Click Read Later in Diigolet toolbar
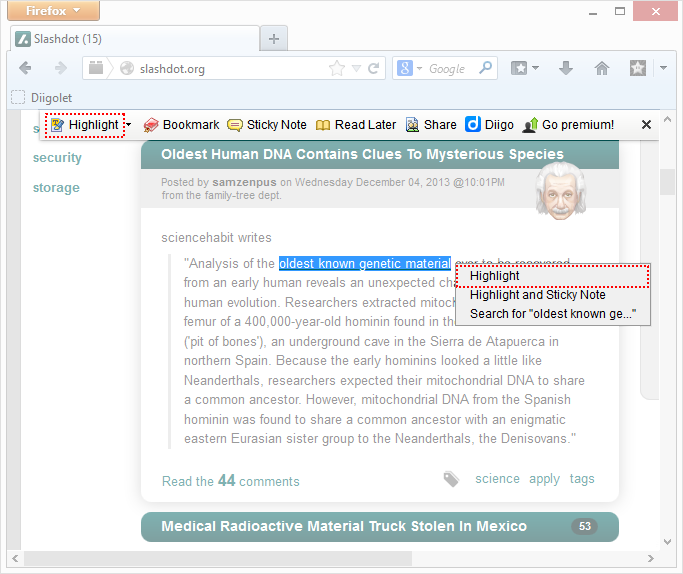 point(356,125)
